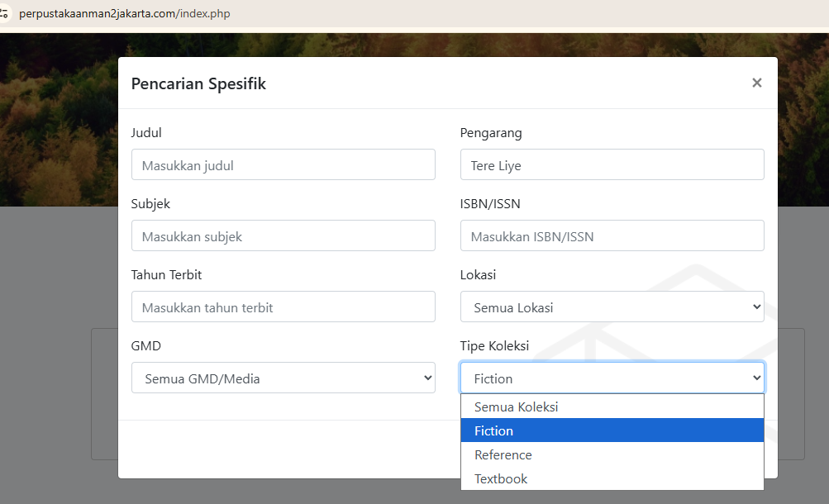The height and width of the screenshot is (504, 829).
Task: Click the GMD dropdown chevron arrow
Action: [x=427, y=378]
